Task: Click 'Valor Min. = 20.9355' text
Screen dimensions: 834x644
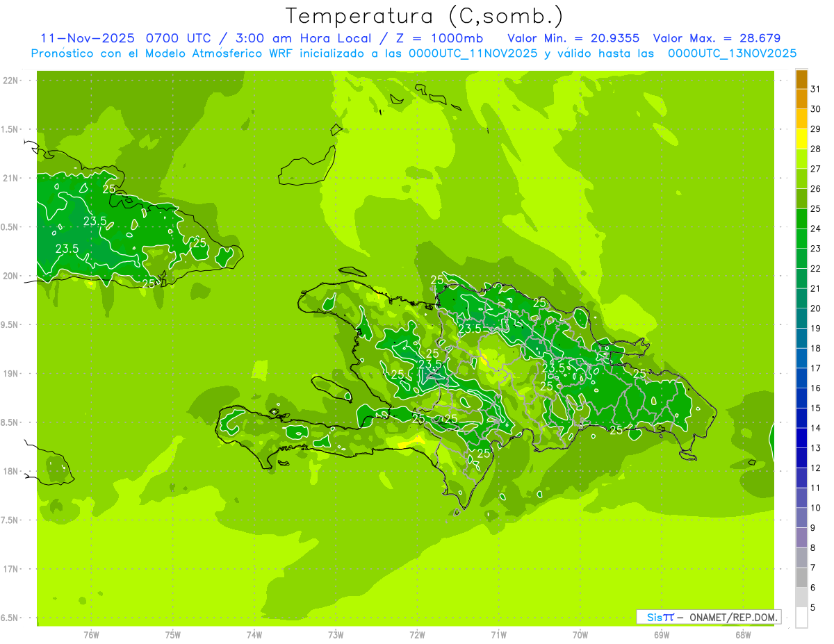Action: pyautogui.click(x=574, y=38)
